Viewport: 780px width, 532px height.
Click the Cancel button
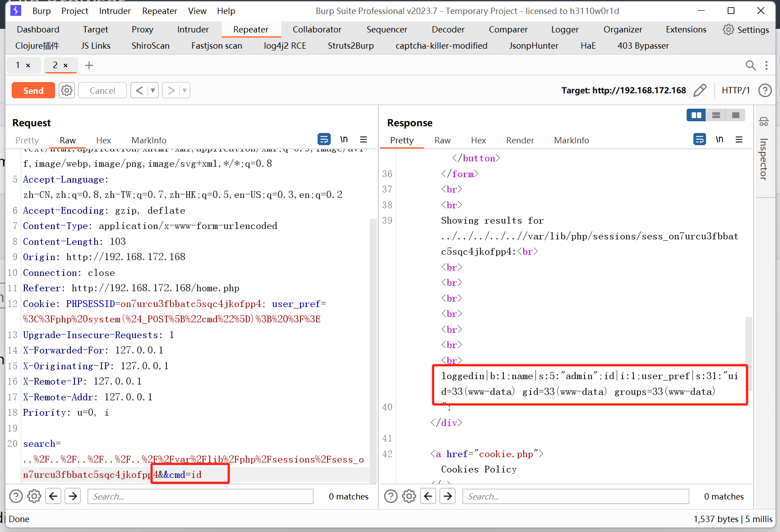tap(102, 91)
